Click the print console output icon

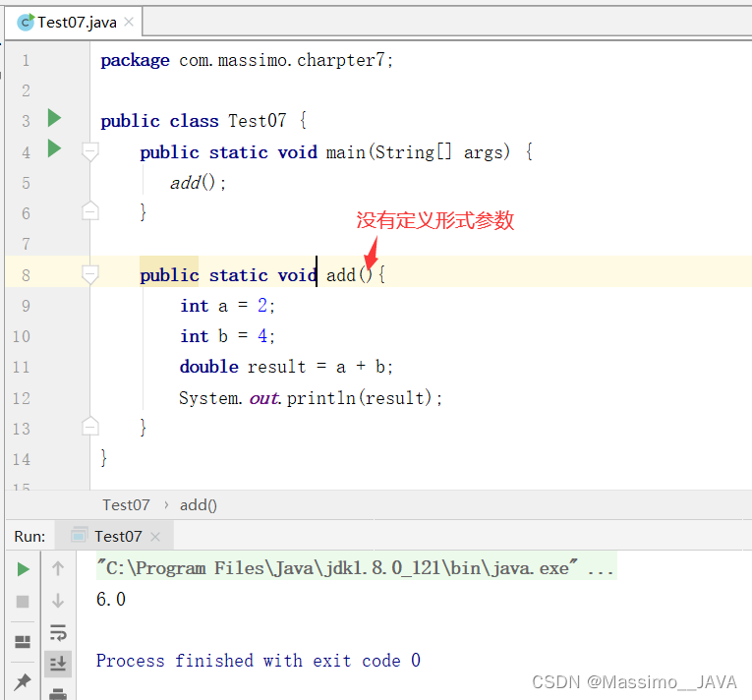pos(58,693)
